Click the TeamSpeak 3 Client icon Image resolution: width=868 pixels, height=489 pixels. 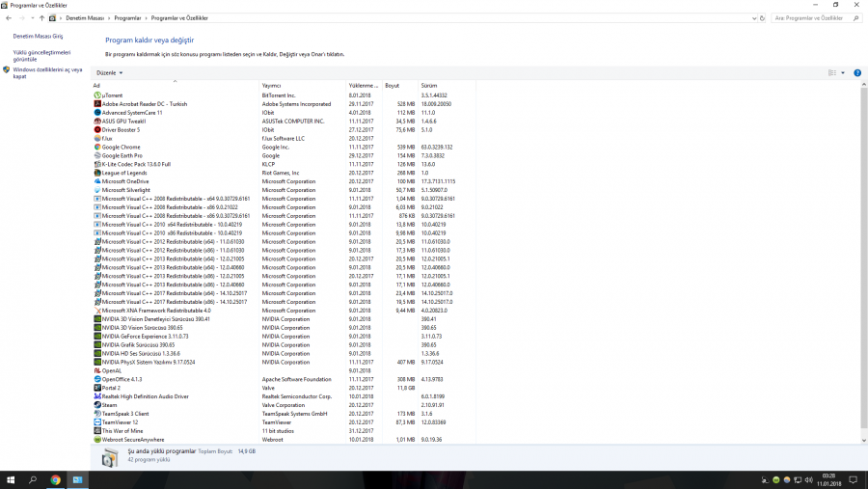tap(97, 414)
